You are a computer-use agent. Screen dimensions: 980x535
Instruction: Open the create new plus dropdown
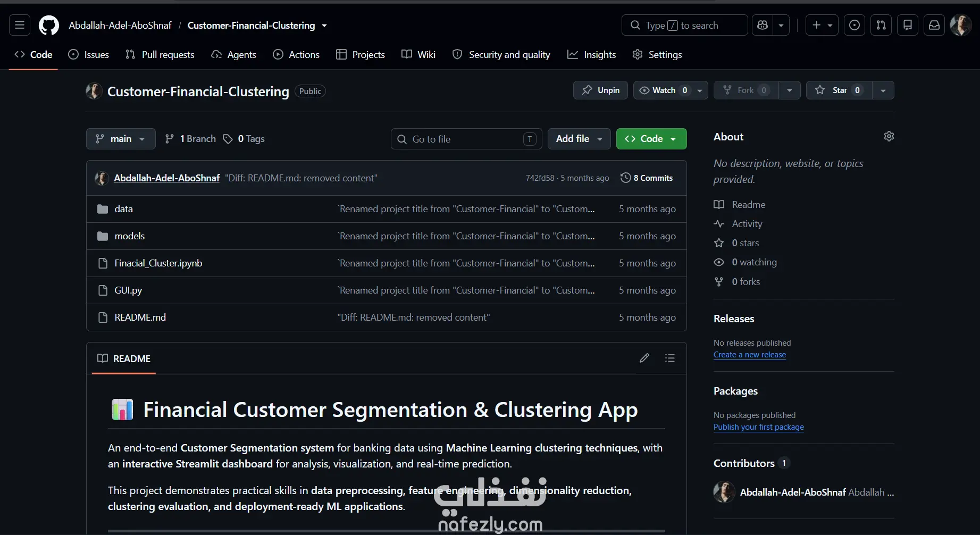tap(822, 25)
